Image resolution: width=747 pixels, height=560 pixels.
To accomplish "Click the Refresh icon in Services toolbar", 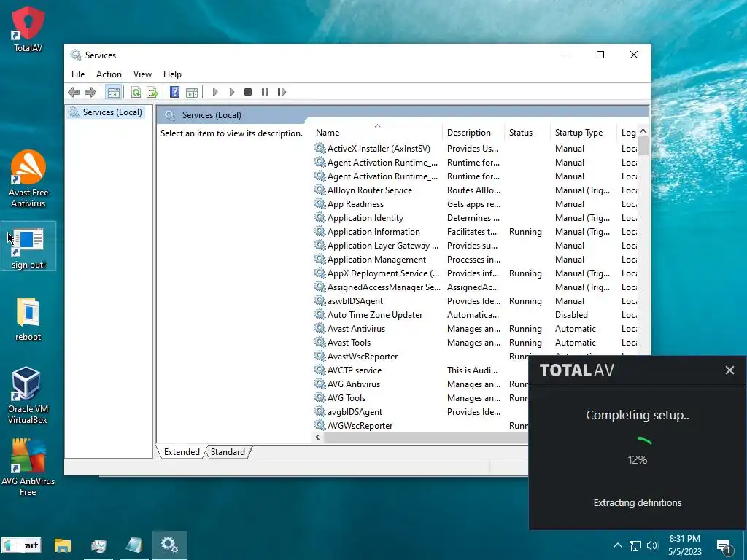I will point(136,92).
